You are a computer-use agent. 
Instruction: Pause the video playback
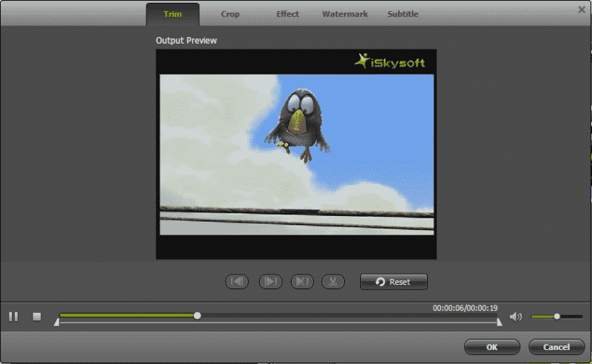point(13,317)
